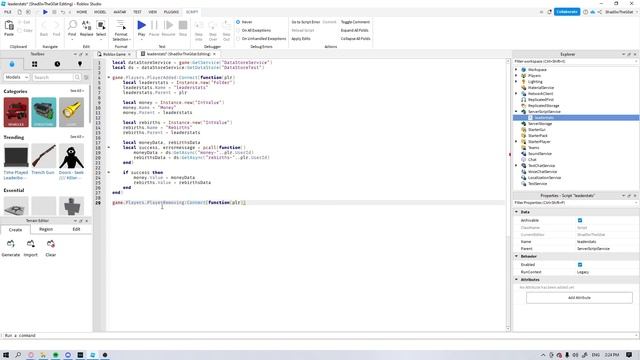Click the Clear terrain icon
The image size is (640, 360).
coord(51,244)
